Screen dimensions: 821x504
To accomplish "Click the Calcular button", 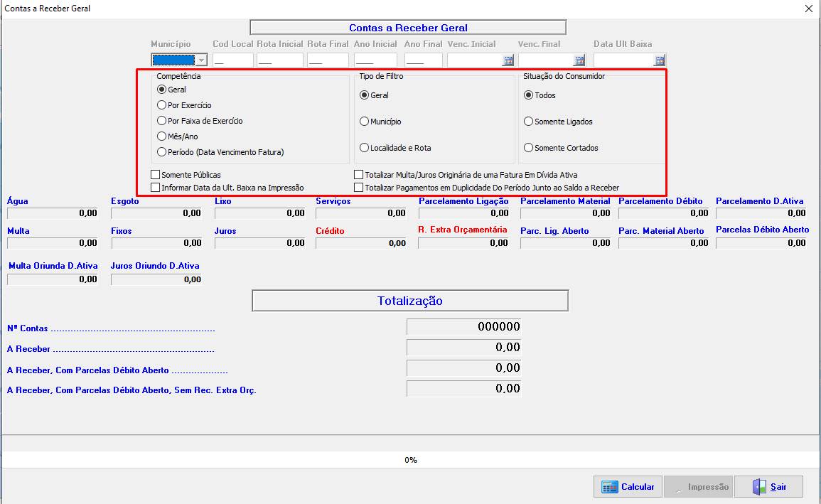I will coord(628,487).
